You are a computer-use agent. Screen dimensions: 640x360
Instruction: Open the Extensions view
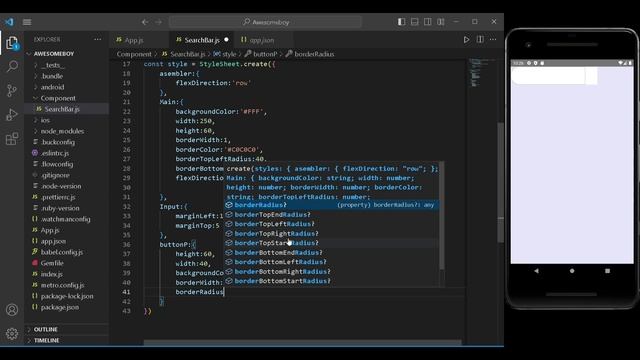pos(12,138)
